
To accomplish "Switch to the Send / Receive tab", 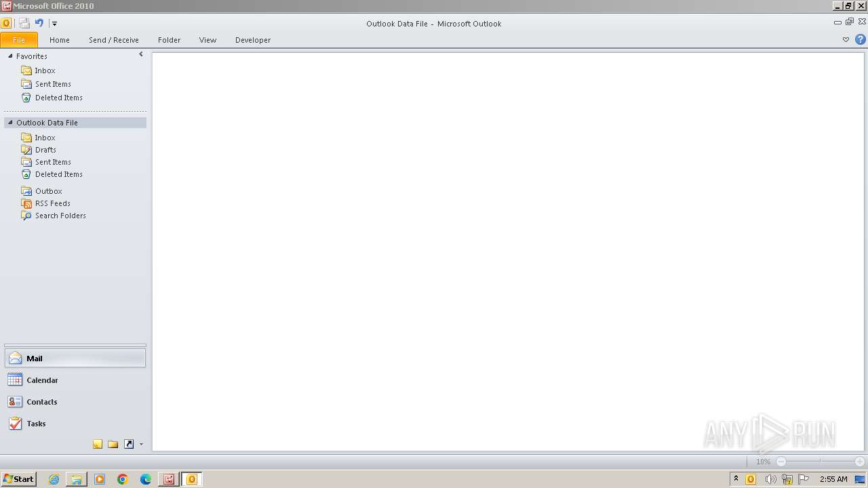I will pos(114,40).
